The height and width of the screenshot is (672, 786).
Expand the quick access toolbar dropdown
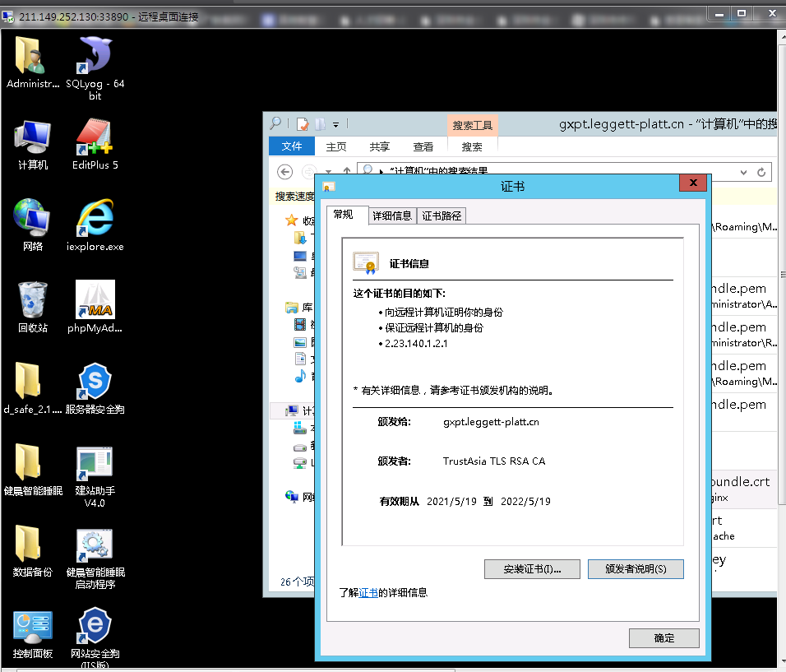pos(335,124)
